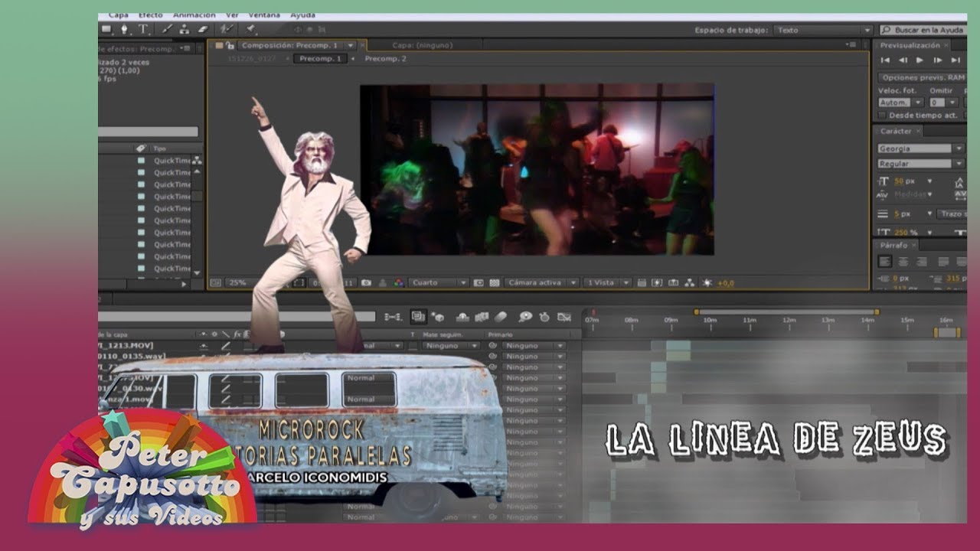Open the Capa menu
This screenshot has height=551, width=980.
pyautogui.click(x=119, y=15)
